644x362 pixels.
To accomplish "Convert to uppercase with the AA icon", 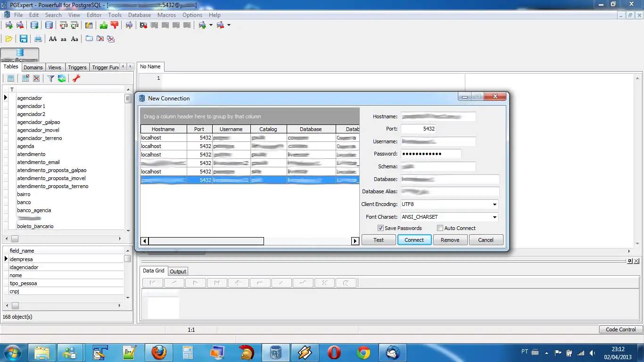I will 53,39.
